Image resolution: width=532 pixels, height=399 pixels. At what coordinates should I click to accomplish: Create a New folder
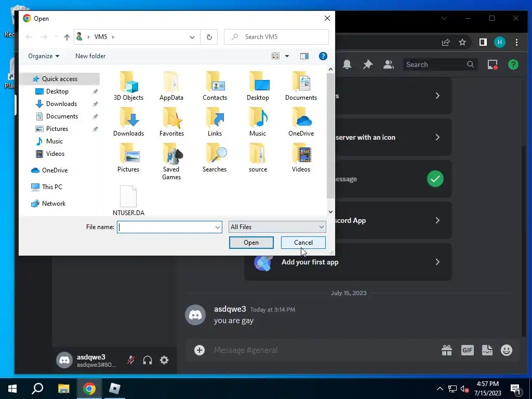coord(90,56)
